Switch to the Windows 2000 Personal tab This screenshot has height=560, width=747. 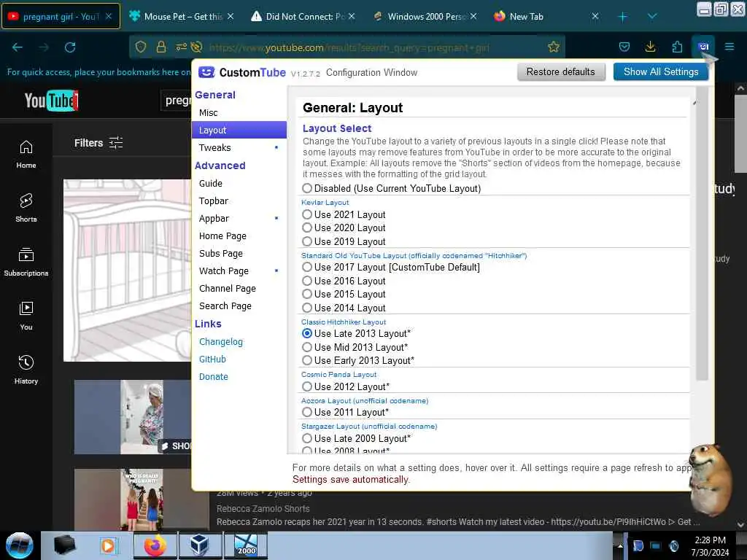pyautogui.click(x=425, y=17)
